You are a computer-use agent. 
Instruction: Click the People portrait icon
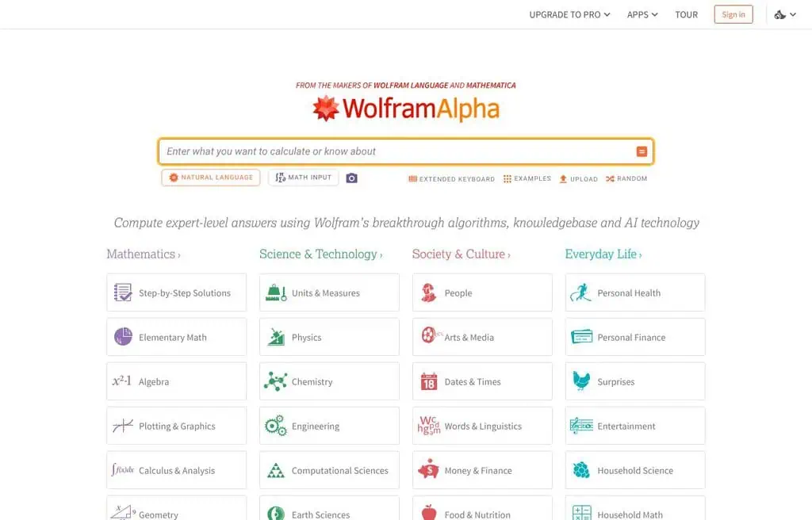428,292
